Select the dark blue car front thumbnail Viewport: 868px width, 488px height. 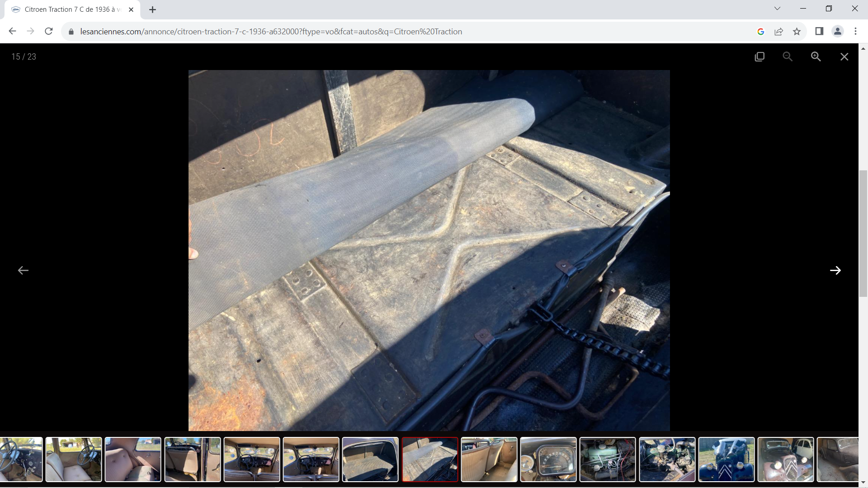726,459
